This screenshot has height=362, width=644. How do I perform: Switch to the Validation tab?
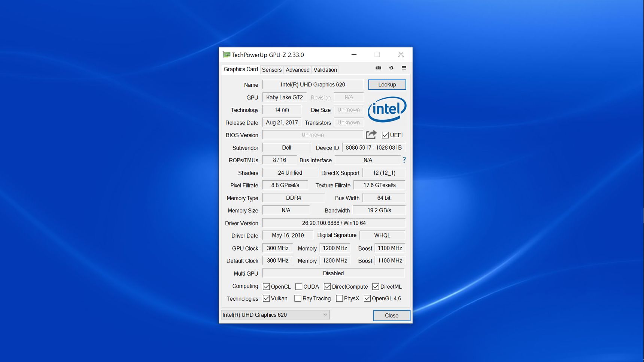tap(325, 70)
